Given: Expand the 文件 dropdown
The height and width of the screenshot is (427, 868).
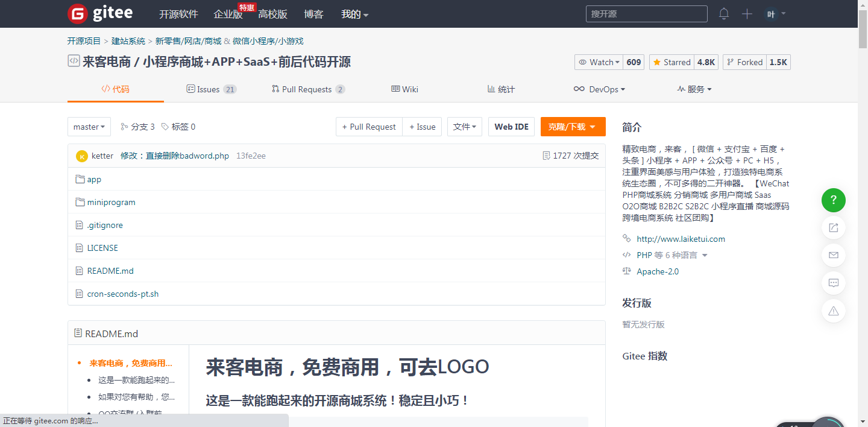Looking at the screenshot, I should [465, 127].
